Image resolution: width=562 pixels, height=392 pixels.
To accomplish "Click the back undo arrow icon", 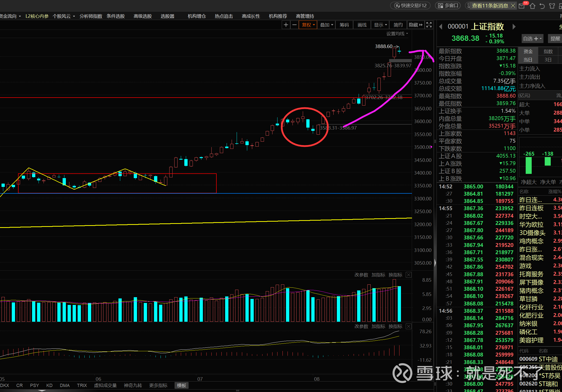I will [542, 6].
